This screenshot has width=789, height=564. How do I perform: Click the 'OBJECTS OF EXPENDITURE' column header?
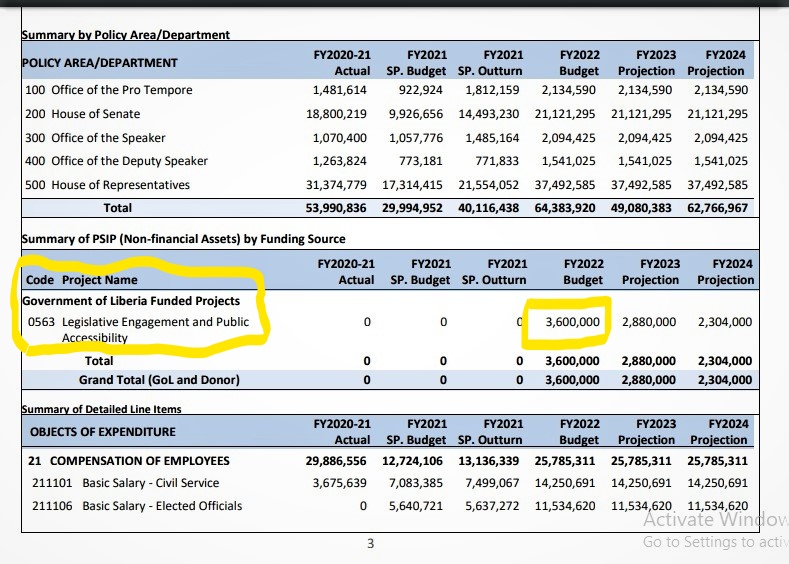coord(103,432)
